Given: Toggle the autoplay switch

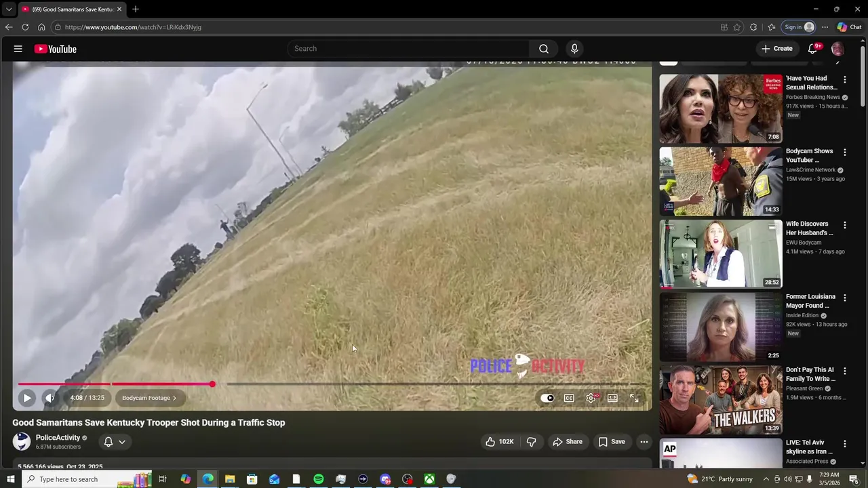Looking at the screenshot, I should (547, 398).
